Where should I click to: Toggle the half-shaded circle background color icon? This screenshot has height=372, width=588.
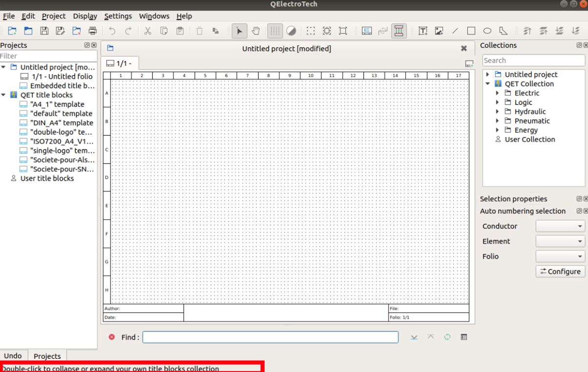(x=291, y=31)
